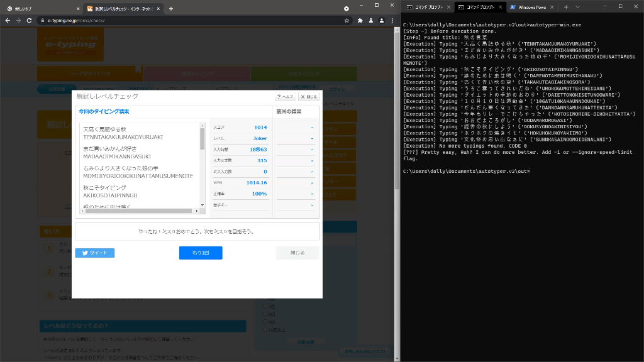This screenshot has height=362, width=644.
Task: Bookmark this page with the star icon
Action: (347, 20)
